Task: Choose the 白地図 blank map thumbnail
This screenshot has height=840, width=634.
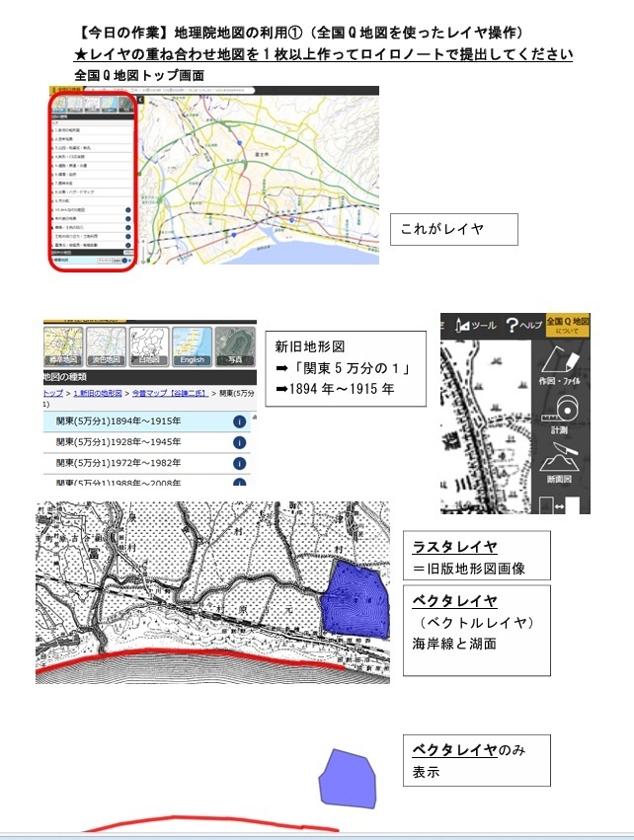Action: pos(150,345)
